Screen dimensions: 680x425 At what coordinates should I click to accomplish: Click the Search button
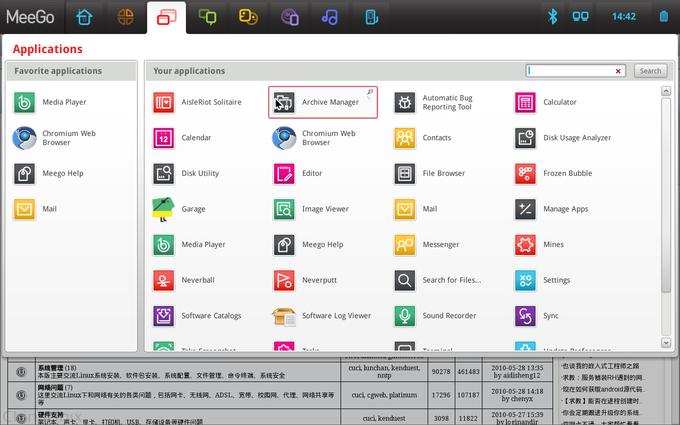tap(650, 71)
